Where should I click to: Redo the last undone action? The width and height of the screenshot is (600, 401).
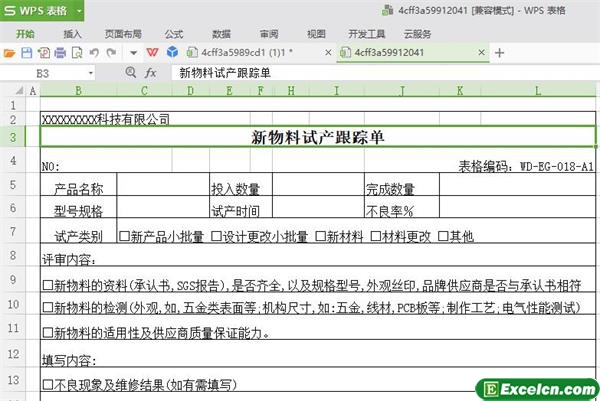coord(111,52)
